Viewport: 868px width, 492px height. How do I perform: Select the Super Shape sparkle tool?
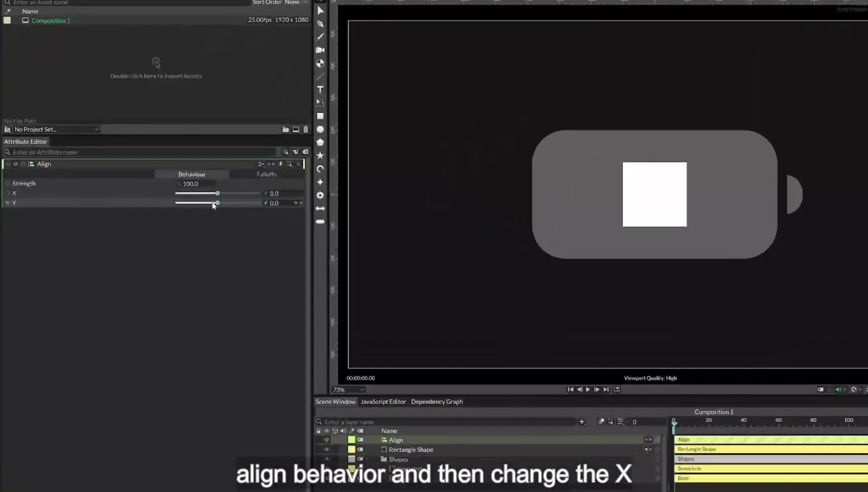[x=321, y=182]
